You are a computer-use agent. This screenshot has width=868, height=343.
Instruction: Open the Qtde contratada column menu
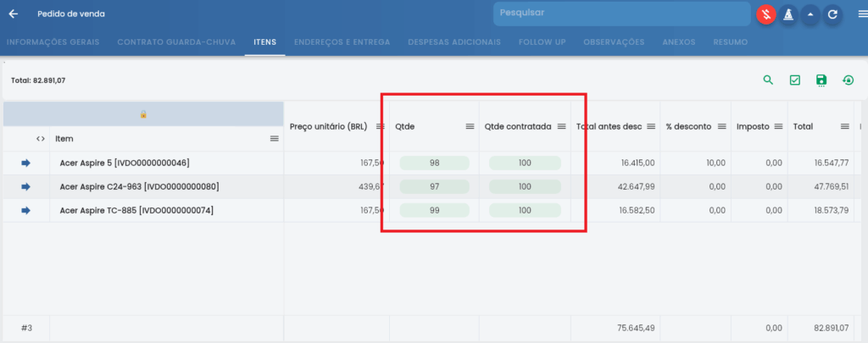(561, 126)
